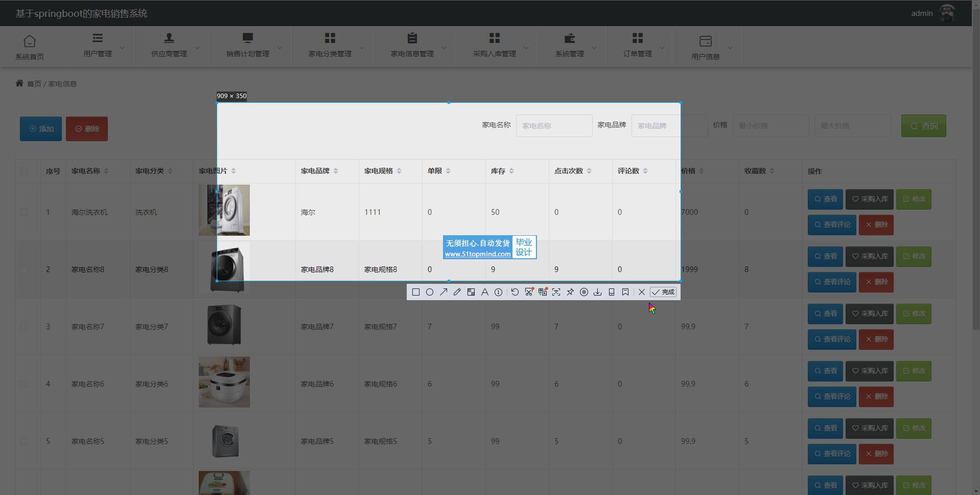
Task: Toggle the select-all checkbox in table header
Action: [x=24, y=171]
